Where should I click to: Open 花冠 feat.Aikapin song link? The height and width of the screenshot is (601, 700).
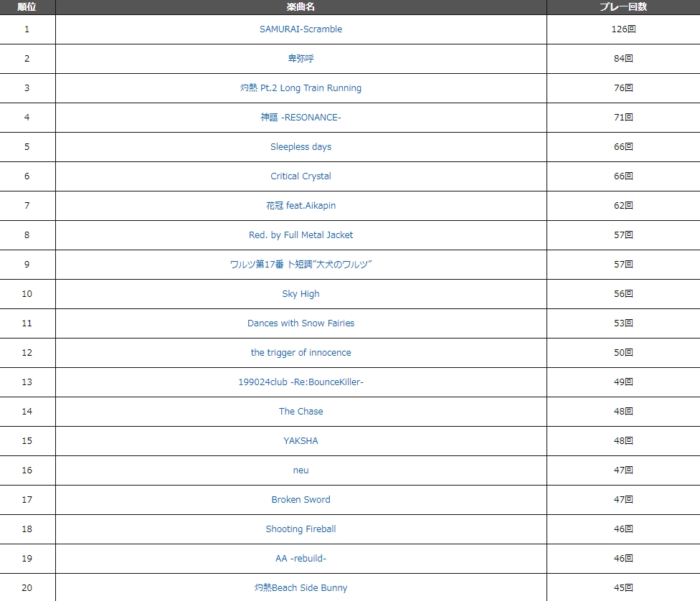tap(301, 206)
